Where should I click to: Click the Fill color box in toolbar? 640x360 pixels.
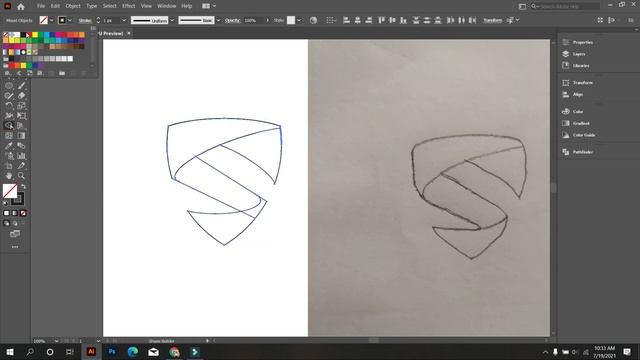coord(10,191)
